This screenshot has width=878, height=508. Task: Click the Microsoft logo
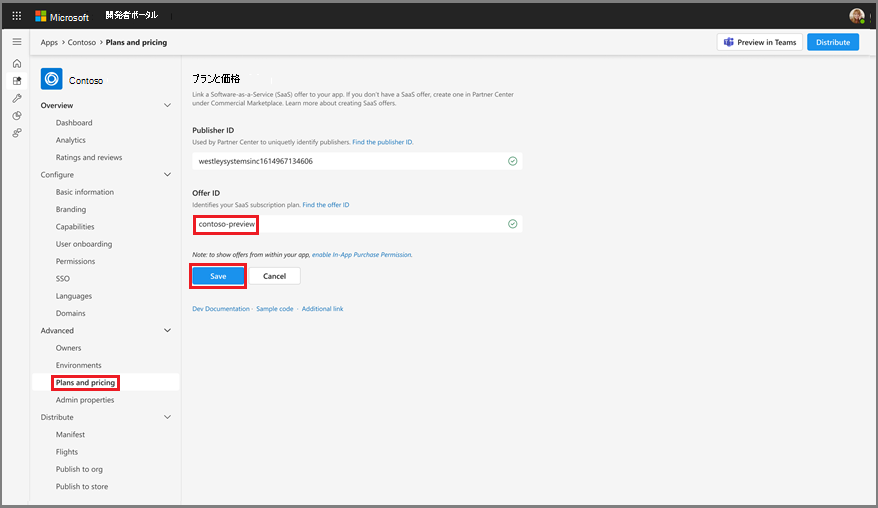point(62,17)
